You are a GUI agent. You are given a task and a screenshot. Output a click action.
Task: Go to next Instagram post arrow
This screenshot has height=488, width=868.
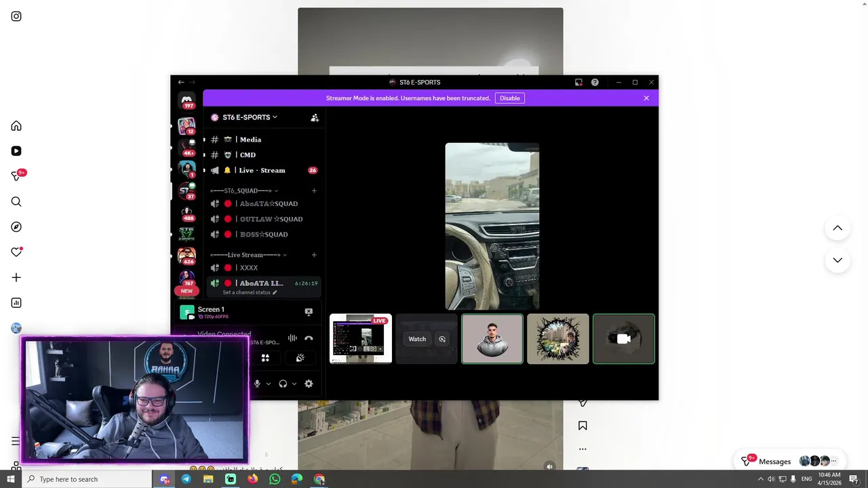837,260
